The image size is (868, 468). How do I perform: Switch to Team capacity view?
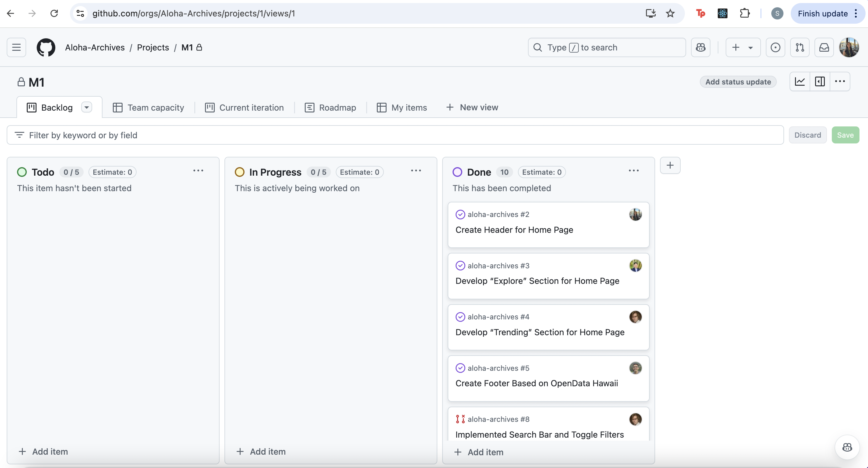(149, 107)
